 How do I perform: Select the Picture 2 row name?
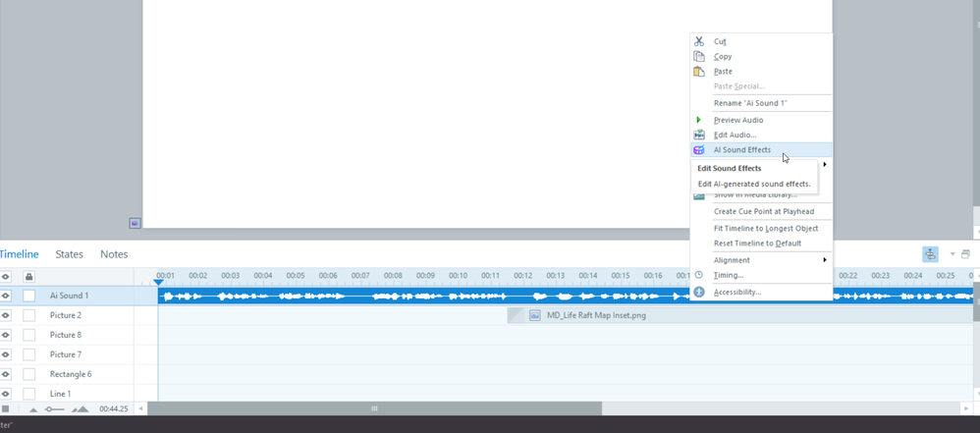tap(66, 315)
